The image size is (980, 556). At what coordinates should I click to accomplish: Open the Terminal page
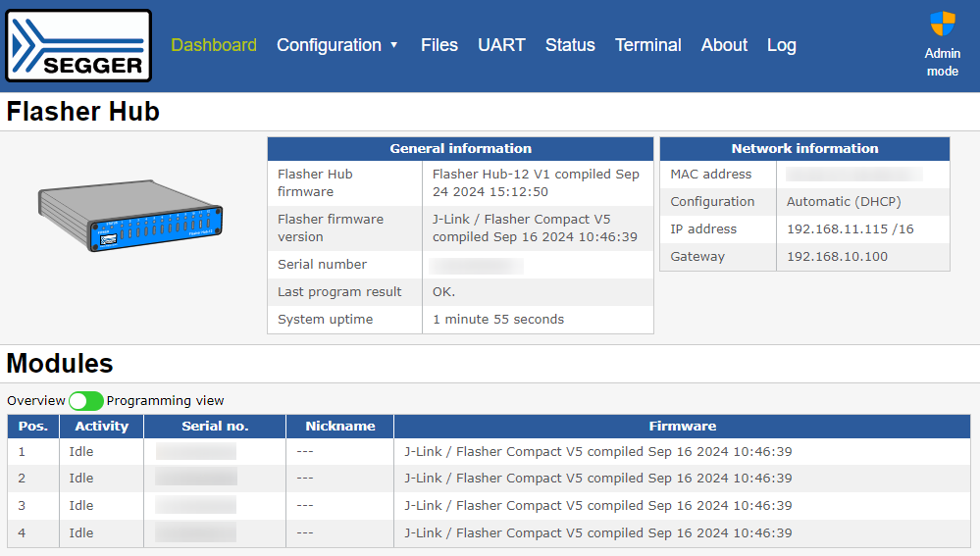[647, 45]
